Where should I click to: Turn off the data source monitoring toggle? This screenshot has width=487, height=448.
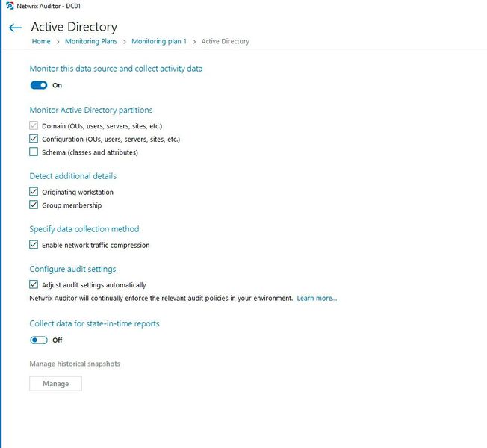point(38,85)
